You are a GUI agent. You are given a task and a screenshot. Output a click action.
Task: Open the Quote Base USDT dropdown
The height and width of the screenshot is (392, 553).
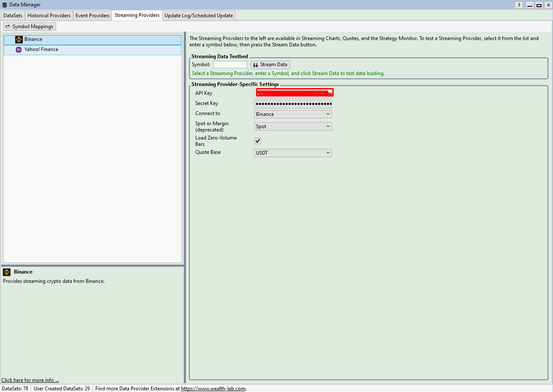pos(293,153)
